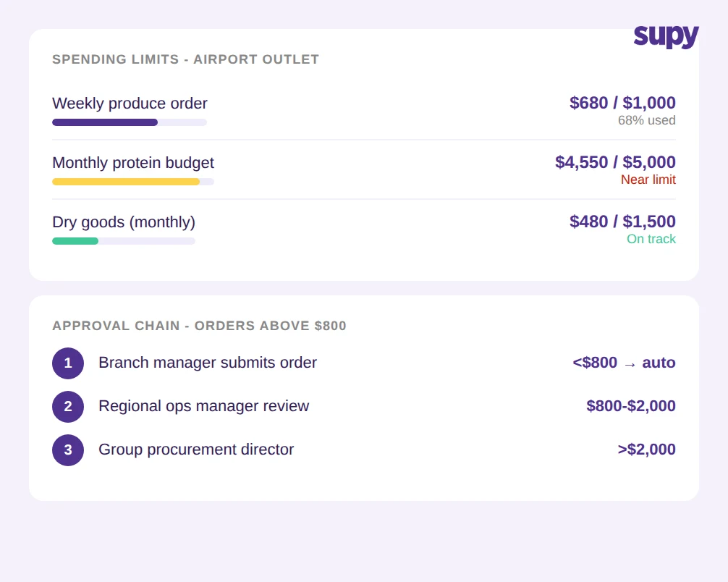Select 'Regional ops manager review' step
Image resolution: width=728 pixels, height=582 pixels.
tap(204, 406)
